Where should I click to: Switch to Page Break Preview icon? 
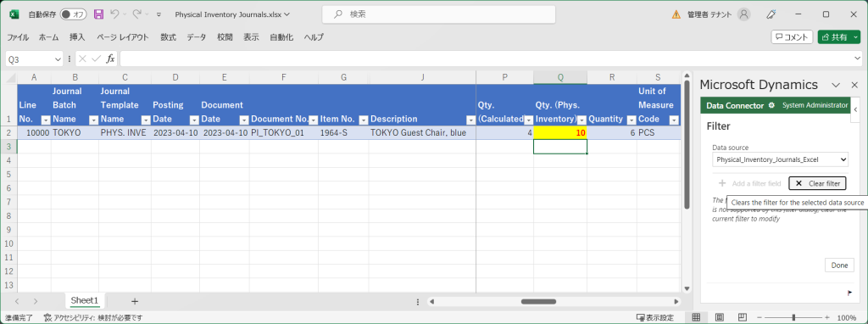click(742, 317)
